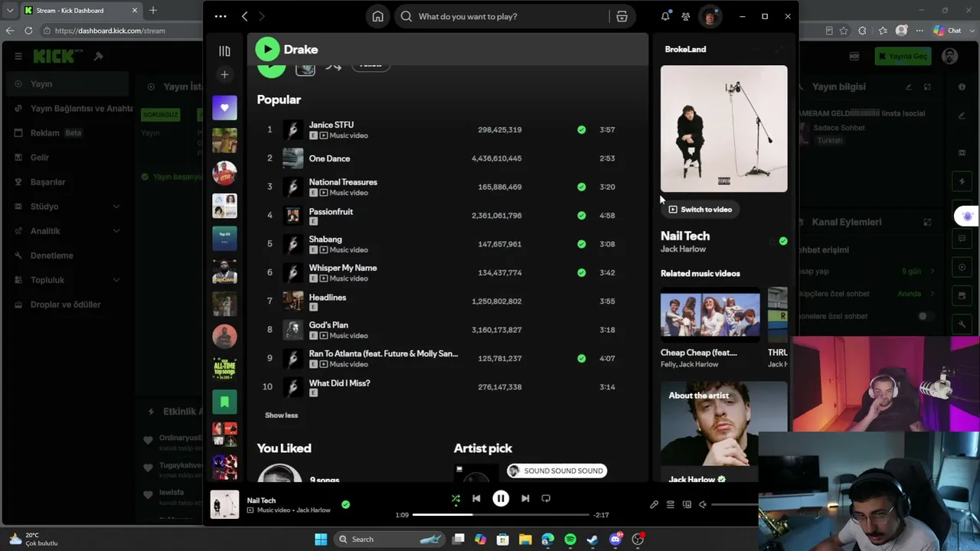Open Discord from Windows taskbar
This screenshot has width=980, height=551.
point(616,540)
